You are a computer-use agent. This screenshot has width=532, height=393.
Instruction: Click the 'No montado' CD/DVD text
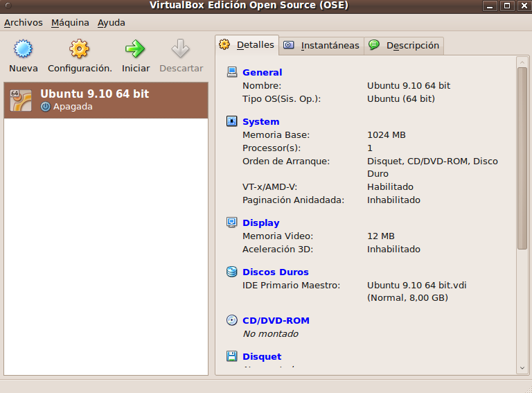point(270,333)
